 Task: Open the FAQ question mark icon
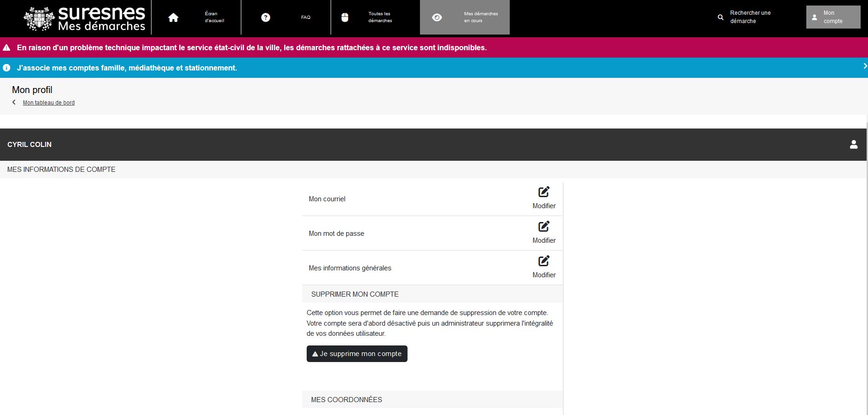265,17
